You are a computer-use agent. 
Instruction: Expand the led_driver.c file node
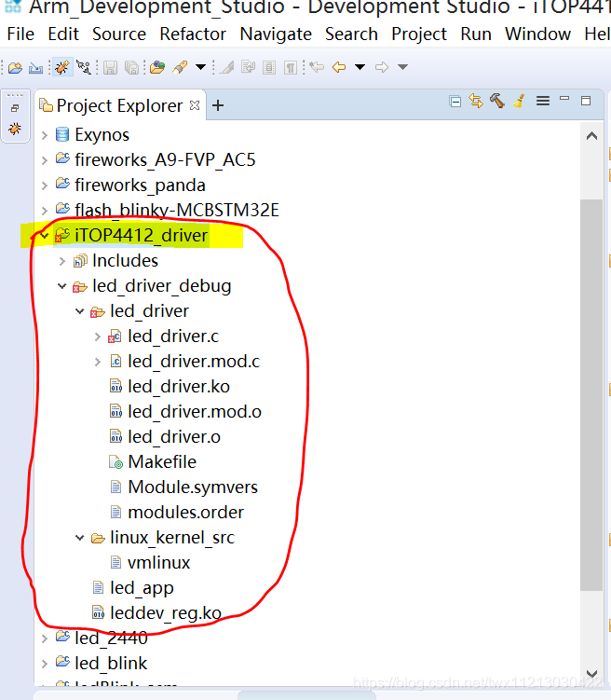pyautogui.click(x=98, y=336)
